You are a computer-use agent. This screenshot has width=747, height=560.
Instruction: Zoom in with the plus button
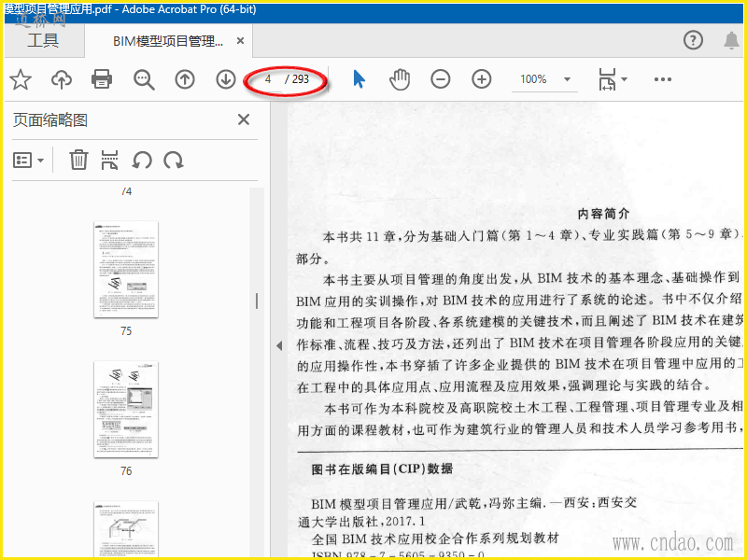coord(482,79)
